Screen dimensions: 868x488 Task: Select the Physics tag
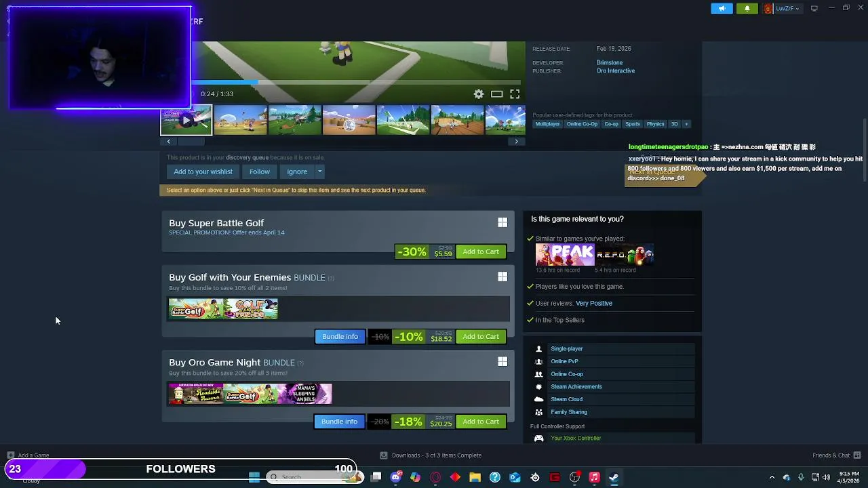pyautogui.click(x=655, y=124)
